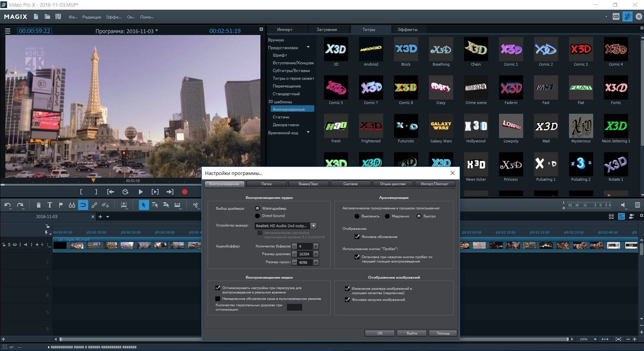
Task: Toggle the Фоновая загрузка изображений checkbox
Action: [x=347, y=300]
